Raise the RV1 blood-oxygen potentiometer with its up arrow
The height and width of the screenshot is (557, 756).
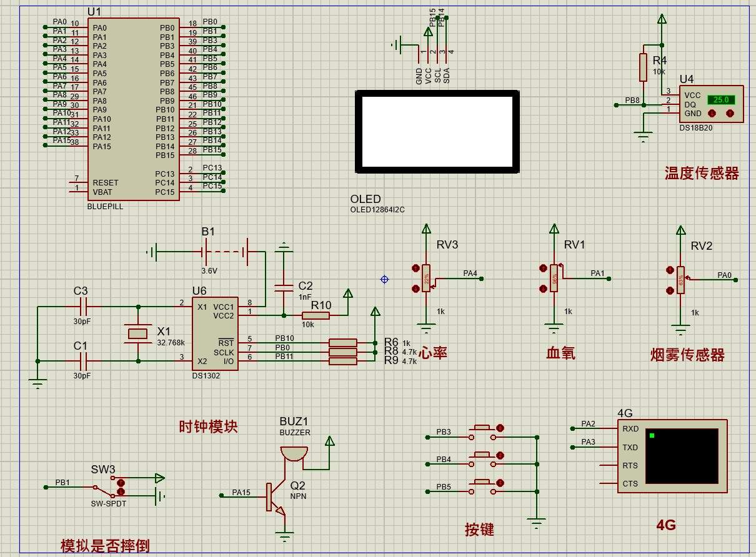(544, 268)
